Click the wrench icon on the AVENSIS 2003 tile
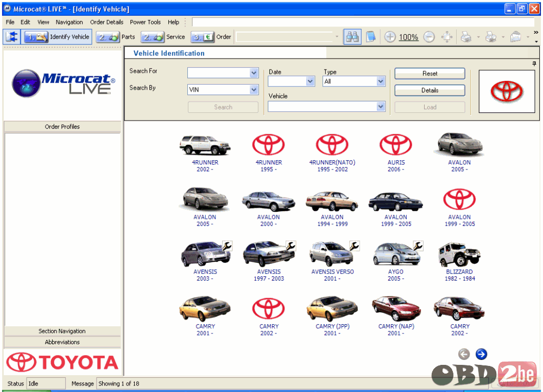This screenshot has width=543, height=392. [x=227, y=246]
